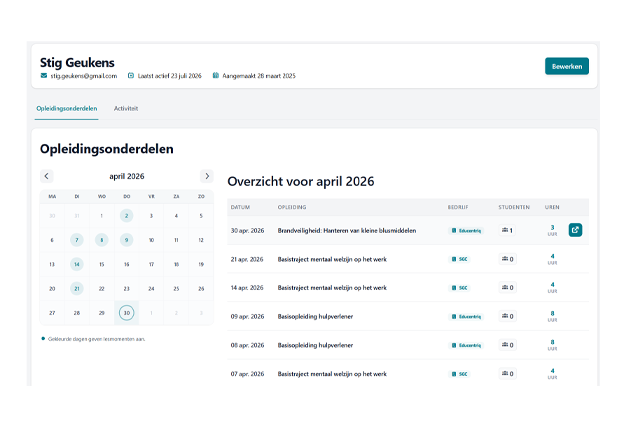Image resolution: width=635 pixels, height=422 pixels.
Task: Click Educentriq badge in 30 apr. row
Action: coord(466,230)
